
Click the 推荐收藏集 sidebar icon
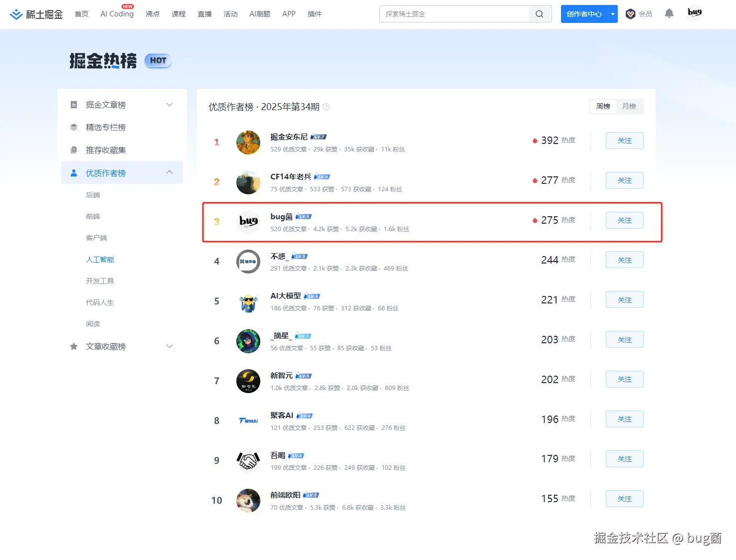[x=73, y=150]
